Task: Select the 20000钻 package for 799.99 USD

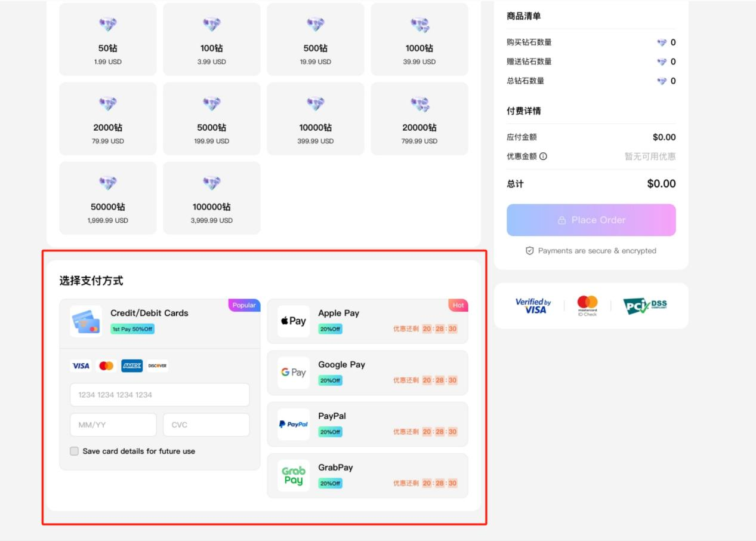Action: (419, 119)
